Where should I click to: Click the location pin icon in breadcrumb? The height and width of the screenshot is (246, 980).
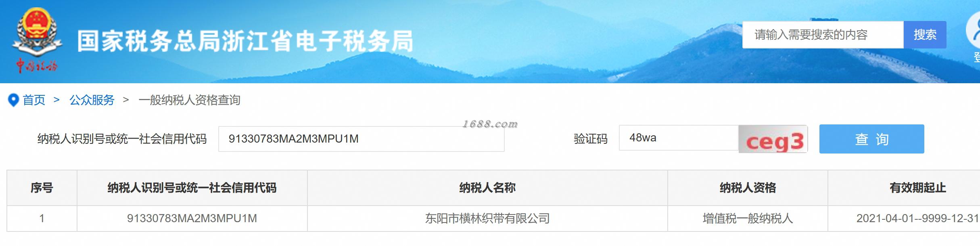[x=14, y=100]
